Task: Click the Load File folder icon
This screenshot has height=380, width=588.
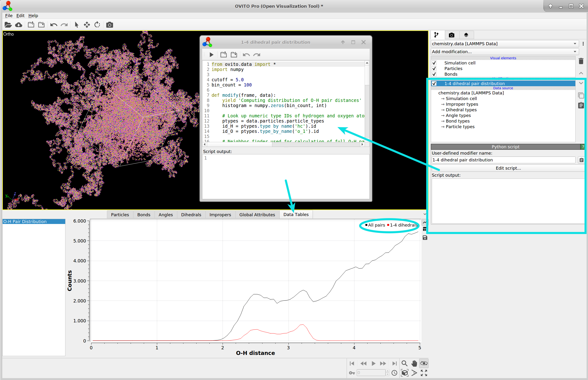Action: pos(8,25)
